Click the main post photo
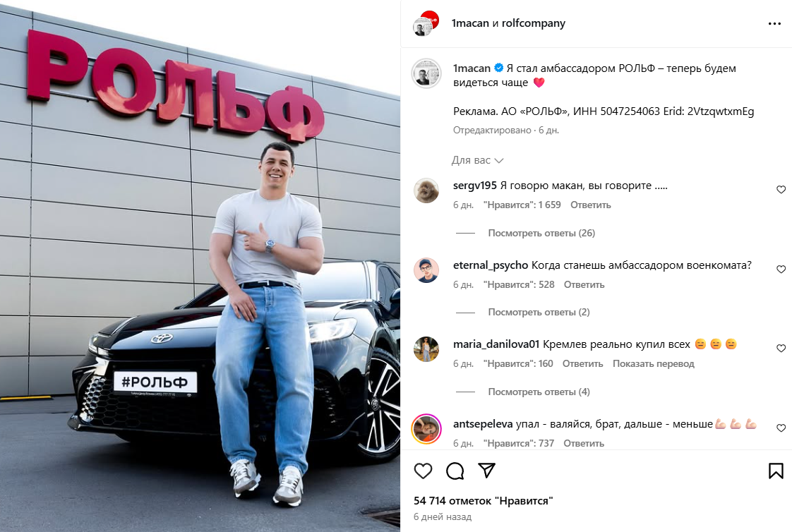 [200, 266]
